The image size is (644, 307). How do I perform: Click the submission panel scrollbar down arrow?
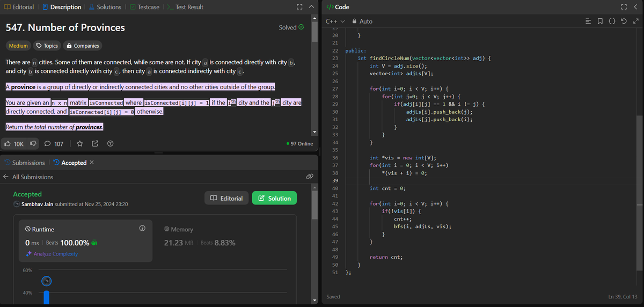point(315,299)
